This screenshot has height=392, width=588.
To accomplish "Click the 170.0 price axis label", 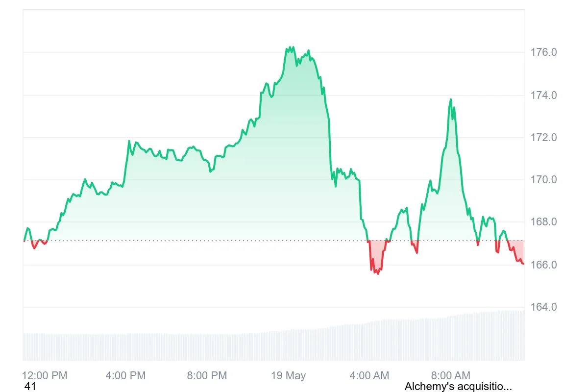I will [543, 180].
